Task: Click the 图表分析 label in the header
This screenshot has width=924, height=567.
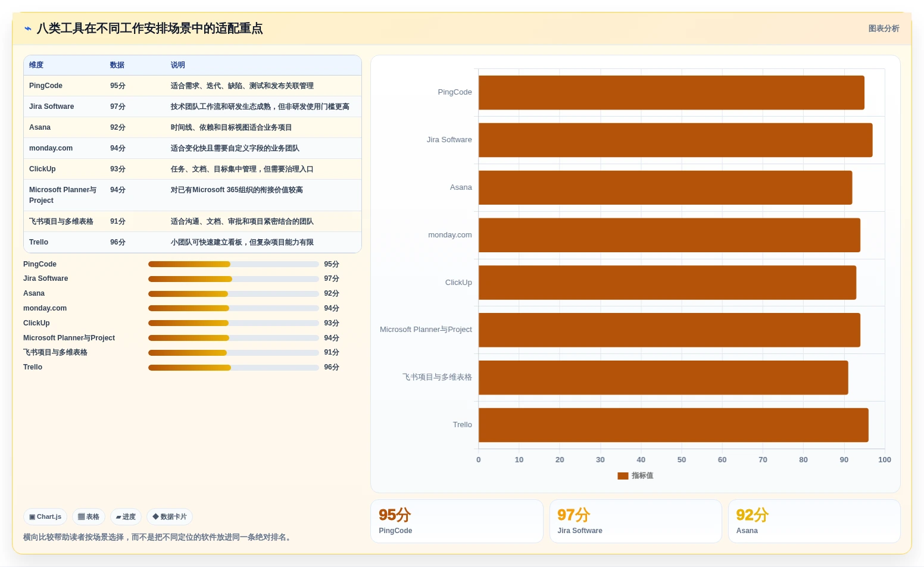Action: [x=884, y=29]
